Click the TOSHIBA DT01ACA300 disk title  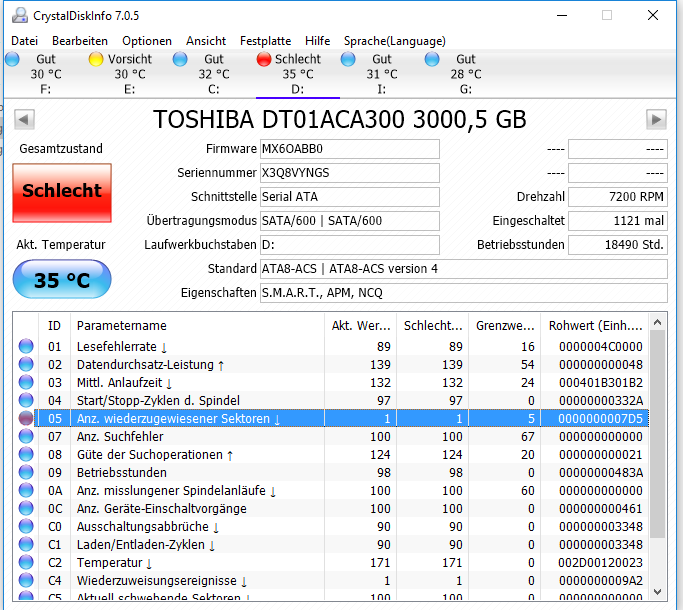tap(340, 119)
